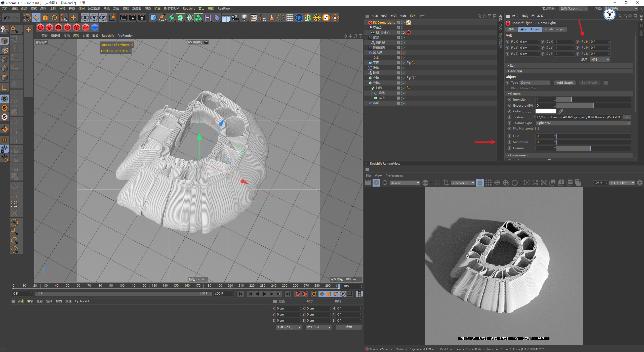
Task: Select the Move tool
Action: click(36, 18)
